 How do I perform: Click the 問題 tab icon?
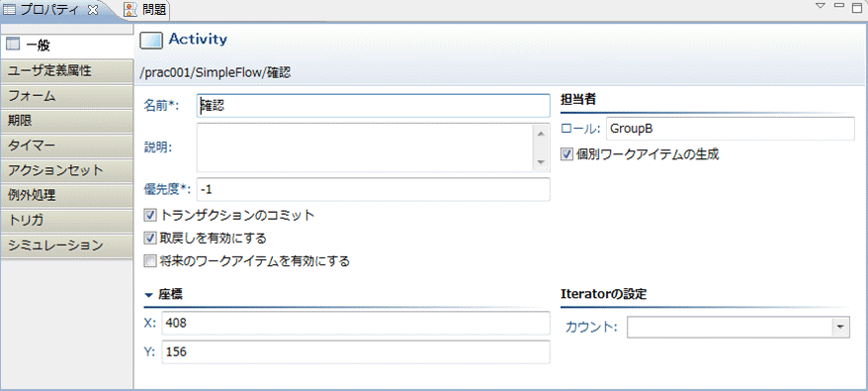point(130,10)
